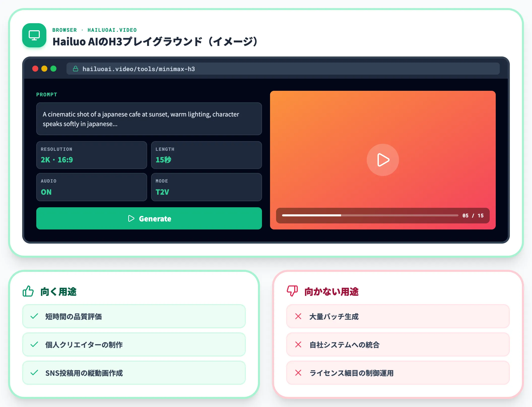The image size is (532, 407).
Task: Click the green maximize dot
Action: [53, 69]
